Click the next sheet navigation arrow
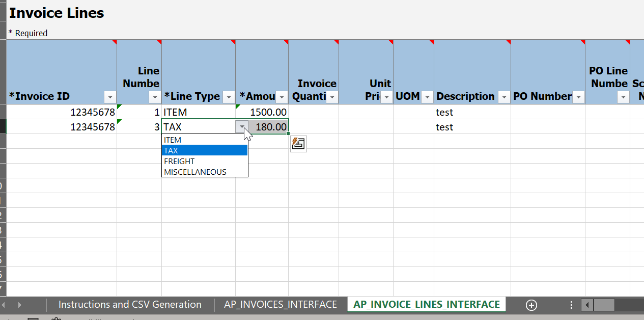Viewport: 644px width, 320px height. (x=19, y=304)
